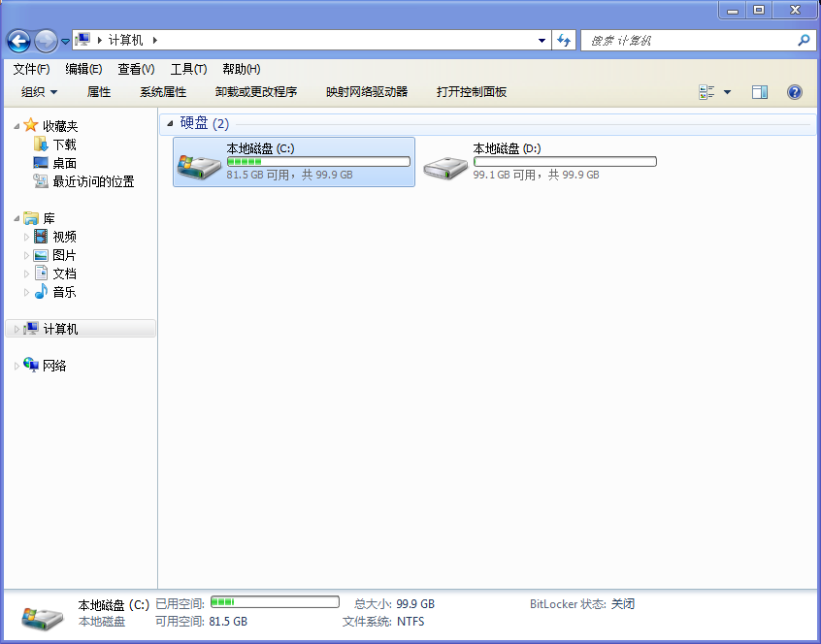The width and height of the screenshot is (821, 644).
Task: Click the change view icon in toolbar
Action: 707,92
